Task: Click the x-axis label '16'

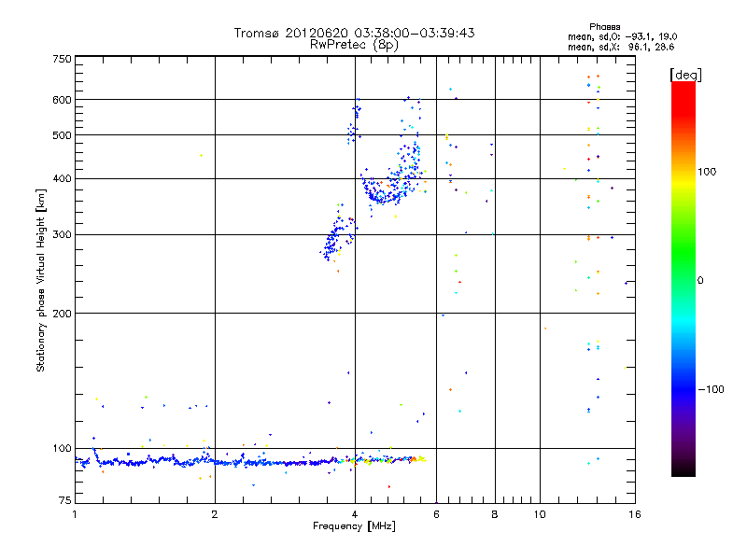Action: pos(635,515)
